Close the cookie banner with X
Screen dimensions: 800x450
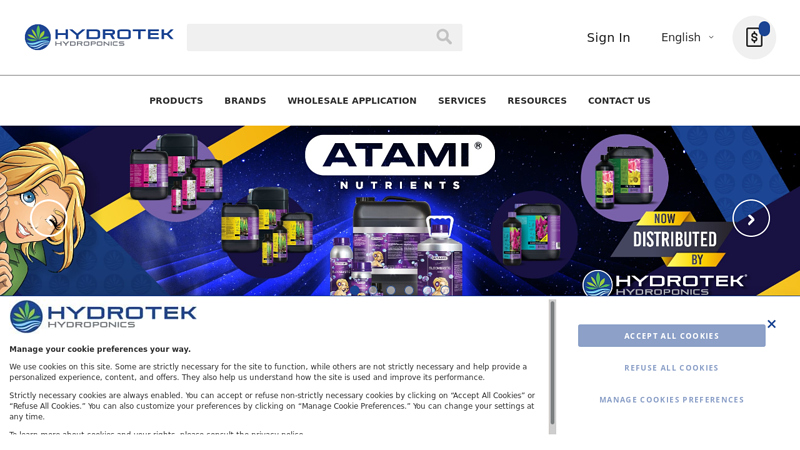(771, 324)
